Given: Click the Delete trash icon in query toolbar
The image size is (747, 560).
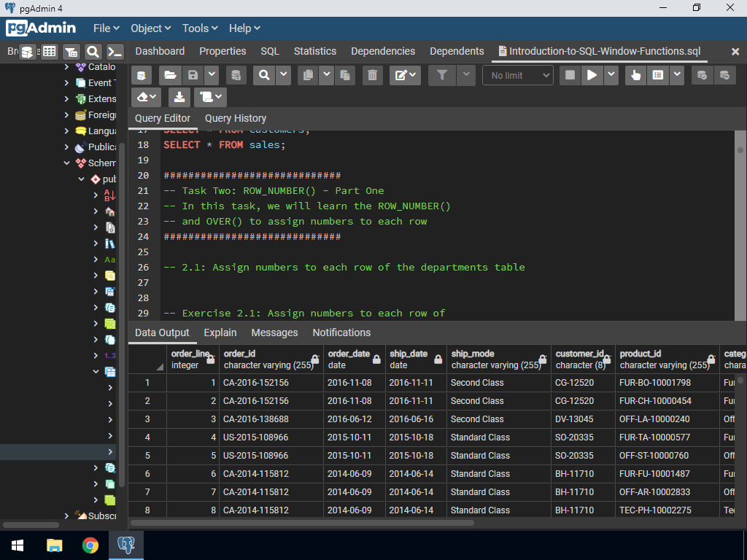Looking at the screenshot, I should pos(372,75).
